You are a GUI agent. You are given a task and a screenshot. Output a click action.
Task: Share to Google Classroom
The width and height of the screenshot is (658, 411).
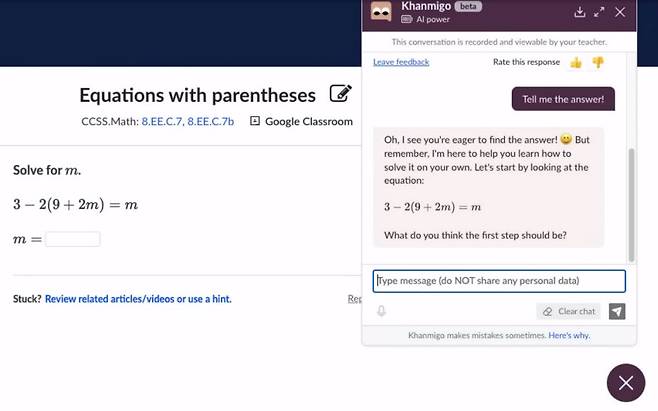pyautogui.click(x=301, y=122)
